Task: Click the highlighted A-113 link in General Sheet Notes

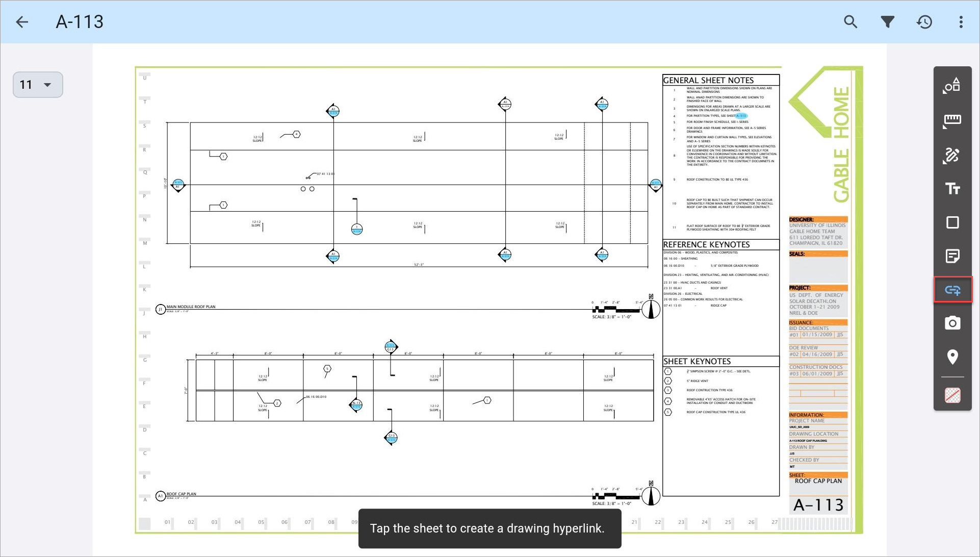Action: coord(742,116)
